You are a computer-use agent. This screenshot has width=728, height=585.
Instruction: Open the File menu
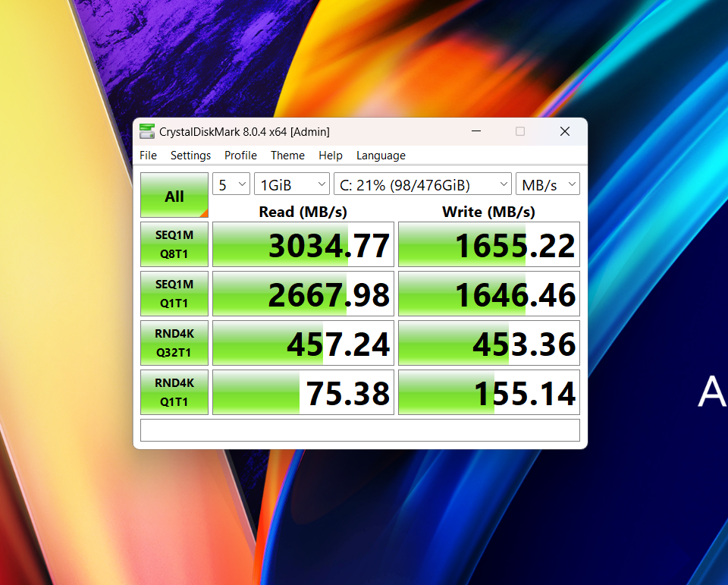click(x=148, y=156)
